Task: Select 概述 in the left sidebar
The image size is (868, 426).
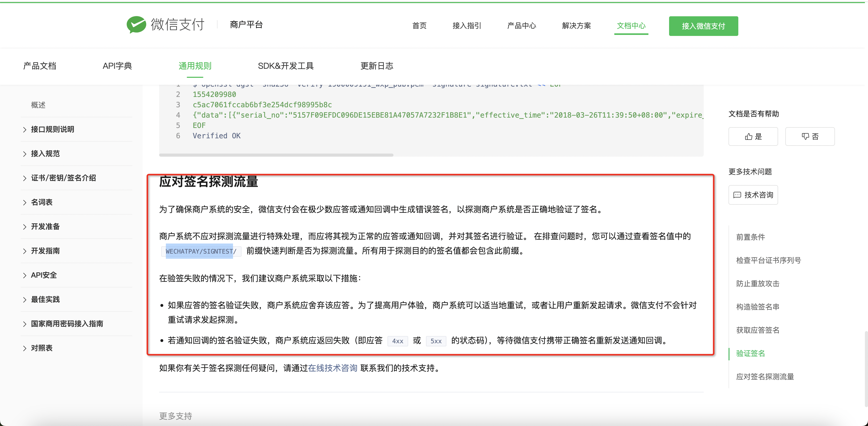Action: tap(38, 105)
